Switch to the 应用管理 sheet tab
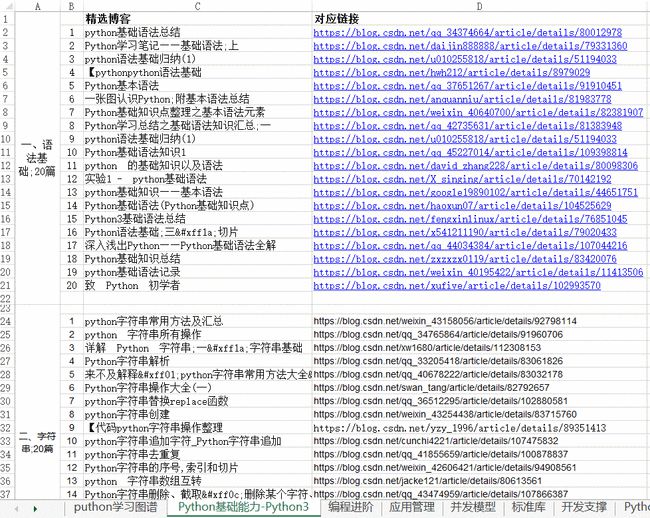Viewport: 650px width, 518px height. tap(412, 508)
